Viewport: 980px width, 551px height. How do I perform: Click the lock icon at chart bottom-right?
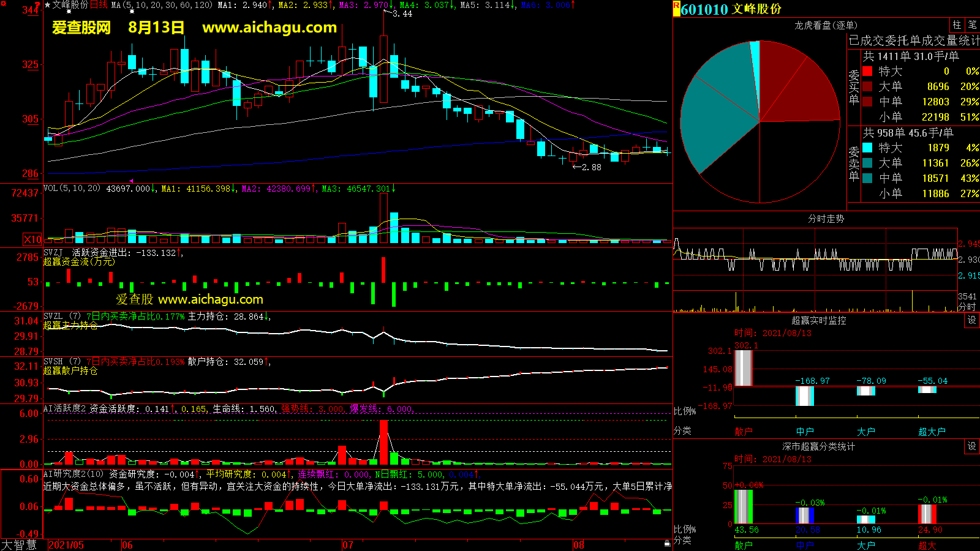(x=667, y=544)
